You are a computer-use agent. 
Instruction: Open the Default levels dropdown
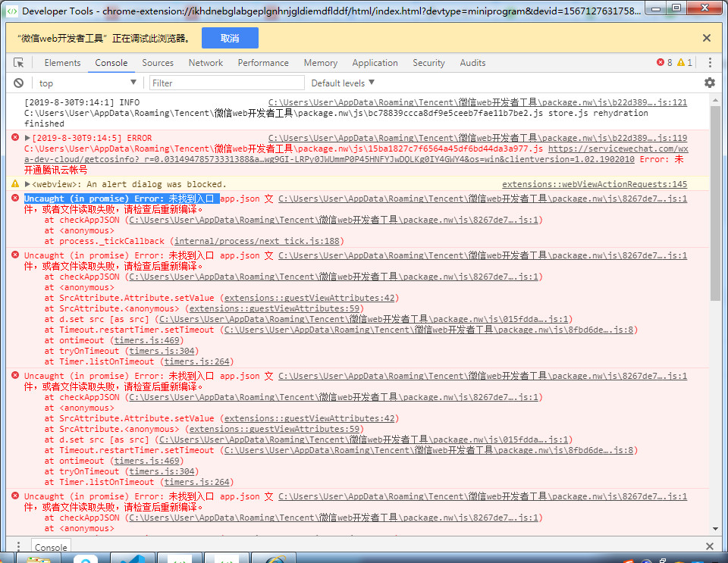[343, 83]
